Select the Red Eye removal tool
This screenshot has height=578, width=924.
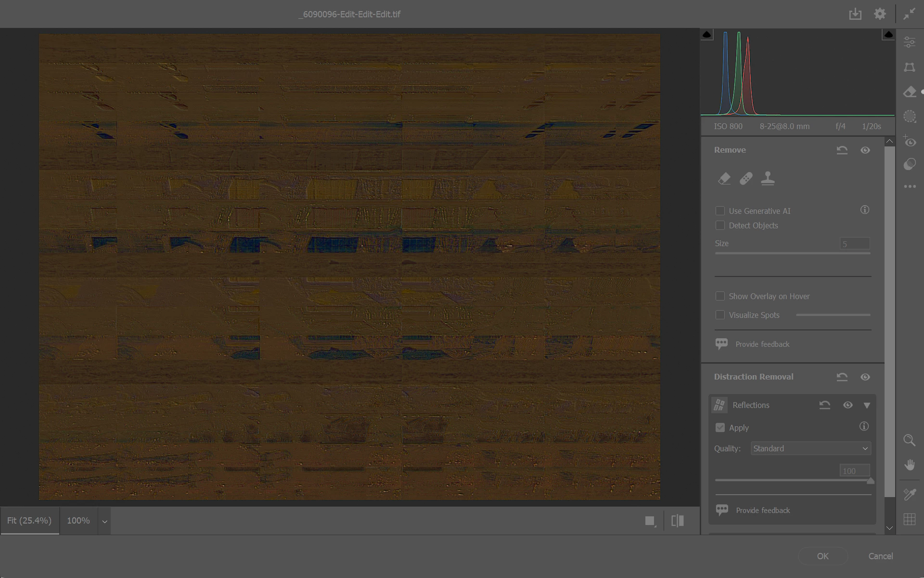(x=909, y=141)
